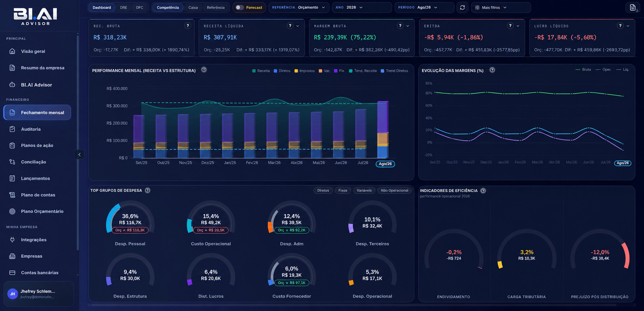Switch to the DFC tab
Image resolution: width=644 pixels, height=311 pixels.
click(140, 7)
